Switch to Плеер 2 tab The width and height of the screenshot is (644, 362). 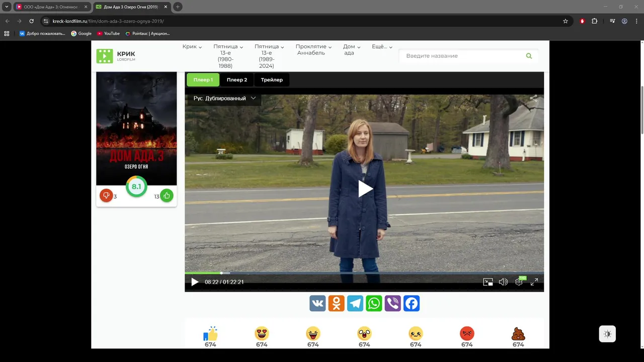(x=237, y=79)
